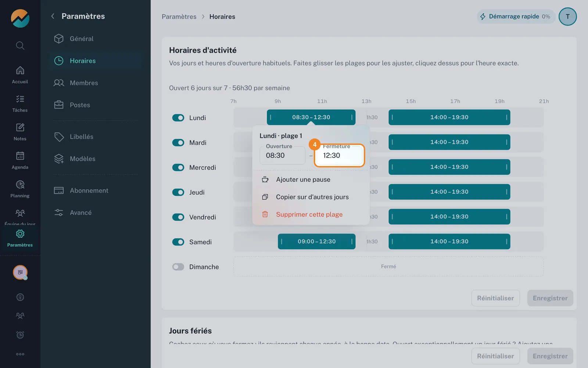Open the Tâches checklist icon
The width and height of the screenshot is (588, 368).
(20, 99)
